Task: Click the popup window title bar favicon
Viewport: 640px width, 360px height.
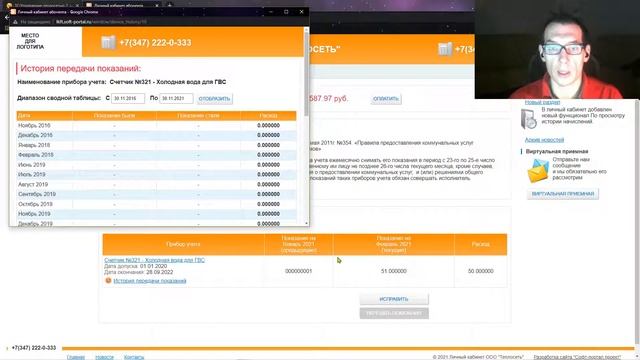Action: point(13,12)
